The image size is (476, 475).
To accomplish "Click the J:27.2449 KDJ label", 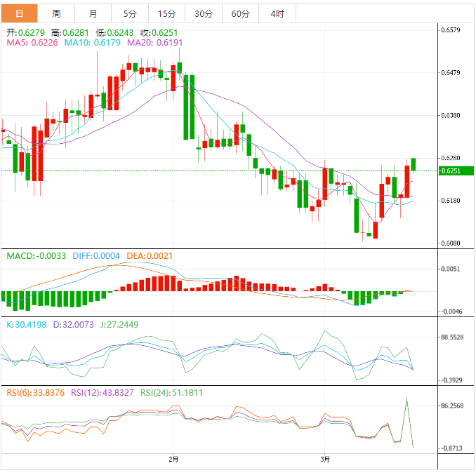I will (119, 325).
